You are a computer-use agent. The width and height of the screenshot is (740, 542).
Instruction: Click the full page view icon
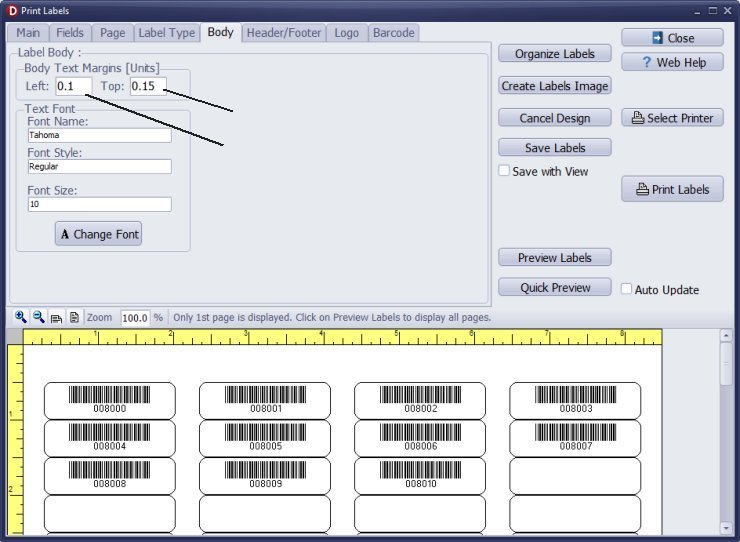[x=74, y=317]
